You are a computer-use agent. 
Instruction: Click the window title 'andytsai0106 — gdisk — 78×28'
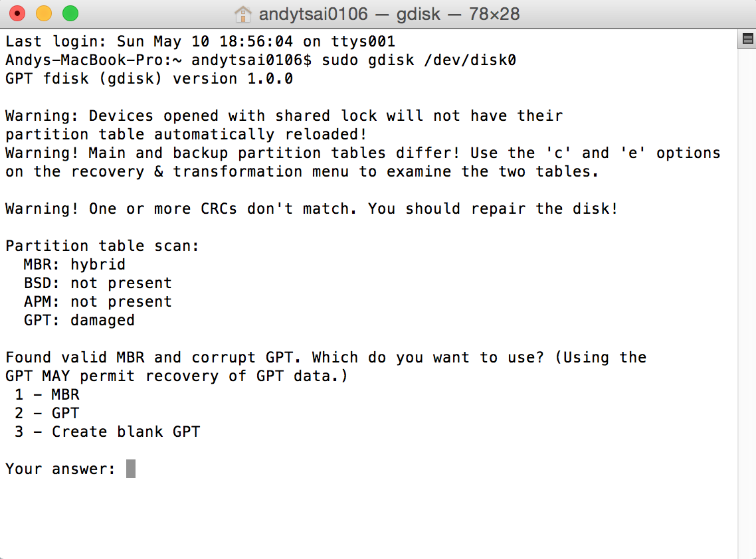click(389, 14)
